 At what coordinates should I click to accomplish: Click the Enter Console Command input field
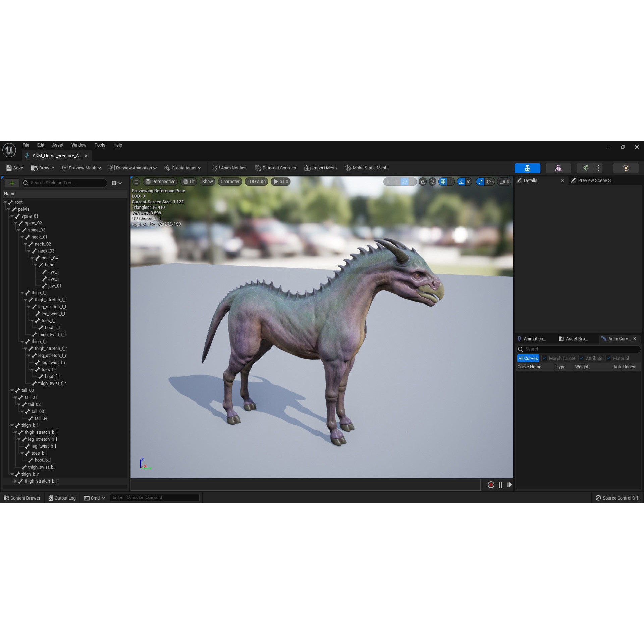point(154,498)
